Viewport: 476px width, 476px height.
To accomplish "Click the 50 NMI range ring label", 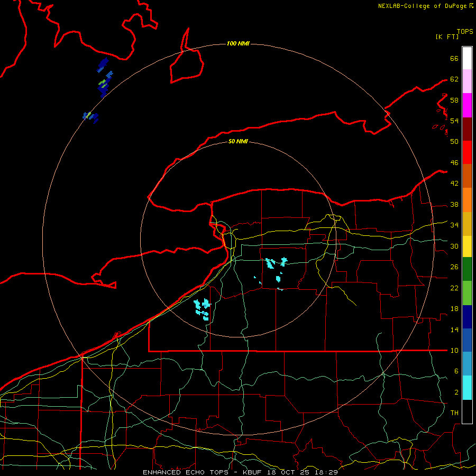I will [x=238, y=141].
